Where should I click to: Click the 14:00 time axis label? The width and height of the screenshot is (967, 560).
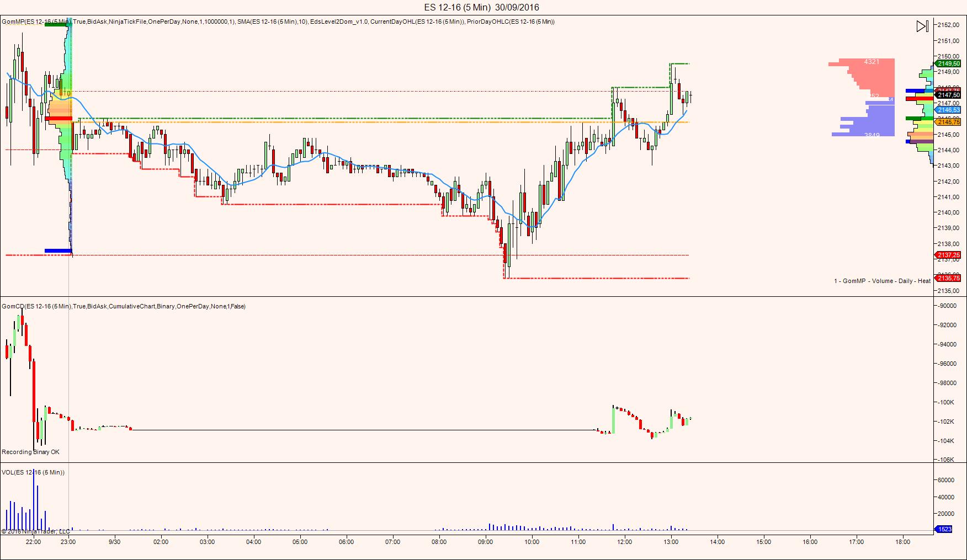pos(718,542)
